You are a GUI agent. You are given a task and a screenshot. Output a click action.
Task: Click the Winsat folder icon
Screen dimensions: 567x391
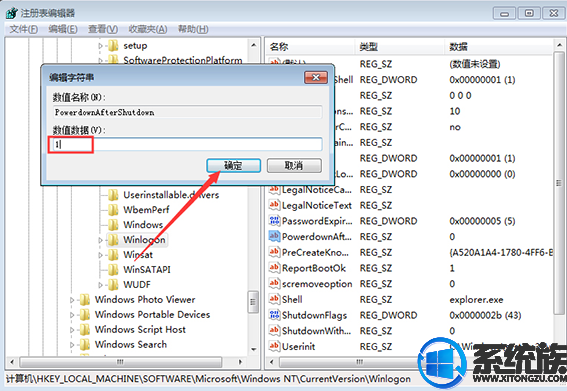[x=113, y=255]
